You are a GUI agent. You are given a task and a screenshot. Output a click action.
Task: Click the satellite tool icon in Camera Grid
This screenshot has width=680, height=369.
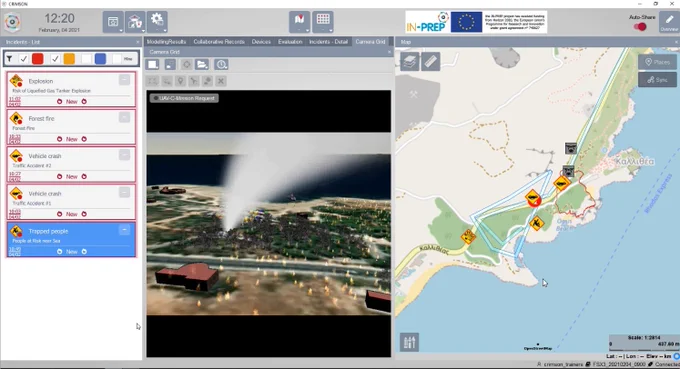point(207,81)
